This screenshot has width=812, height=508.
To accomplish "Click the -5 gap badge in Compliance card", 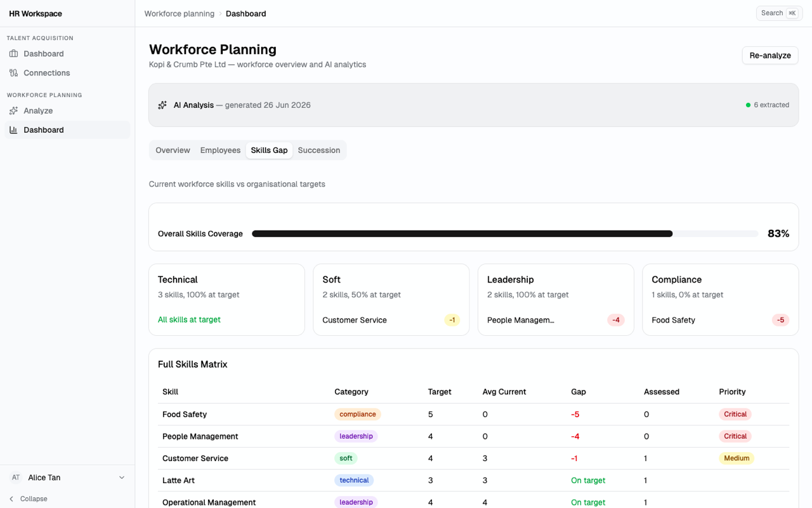I will point(780,320).
